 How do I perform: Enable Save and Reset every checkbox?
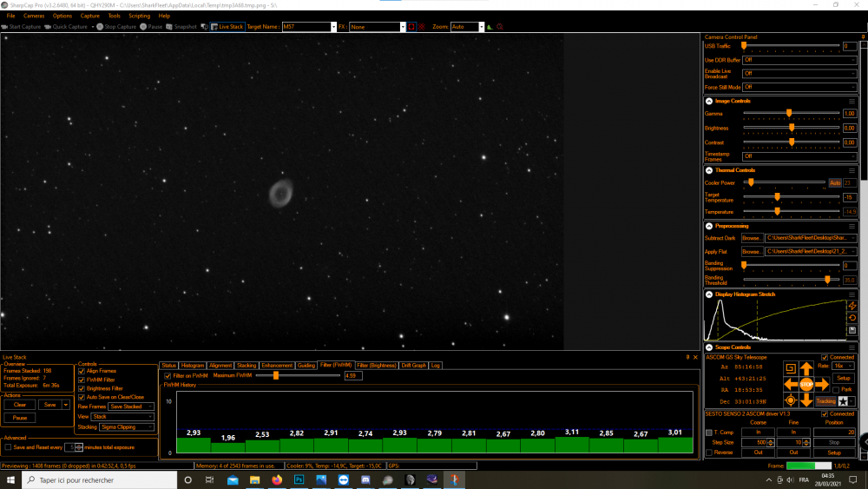(x=8, y=447)
